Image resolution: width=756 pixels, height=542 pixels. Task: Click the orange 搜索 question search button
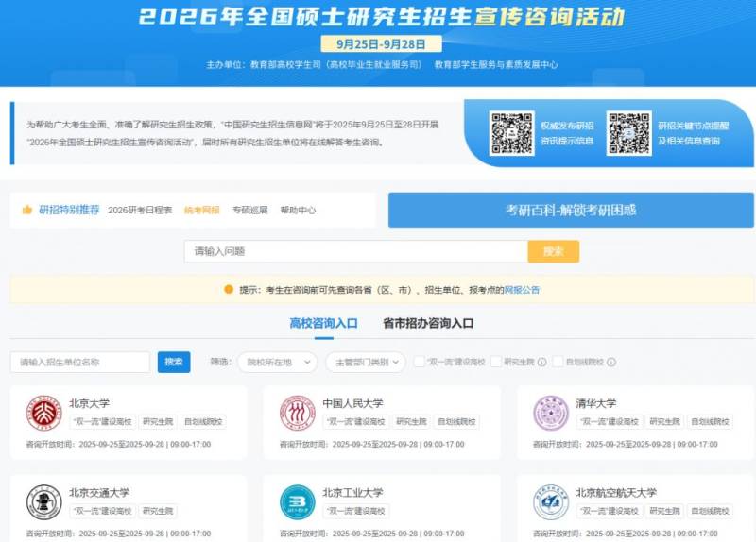(553, 251)
